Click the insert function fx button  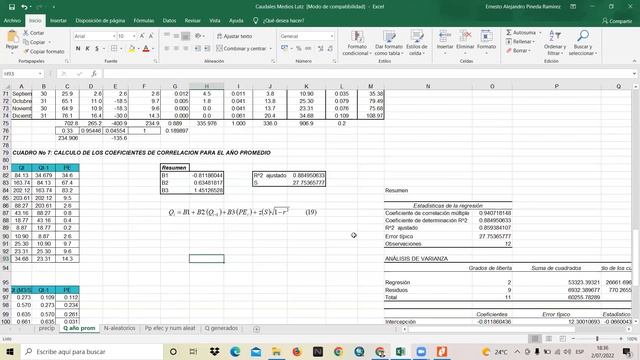click(x=94, y=74)
